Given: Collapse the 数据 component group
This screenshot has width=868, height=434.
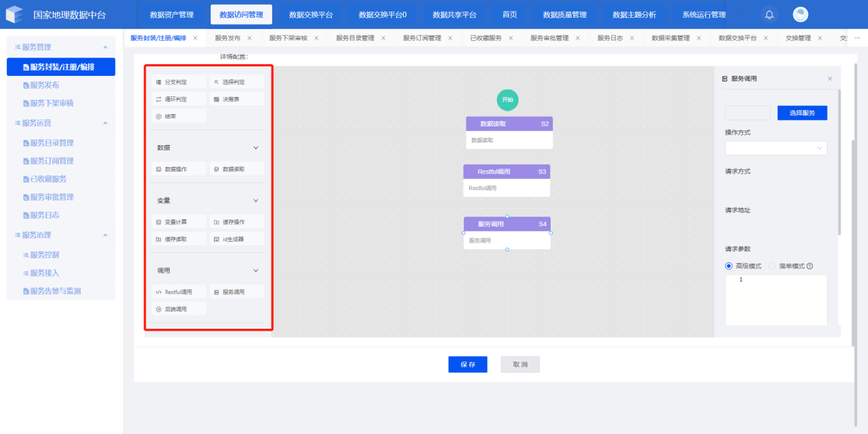Looking at the screenshot, I should pos(256,148).
